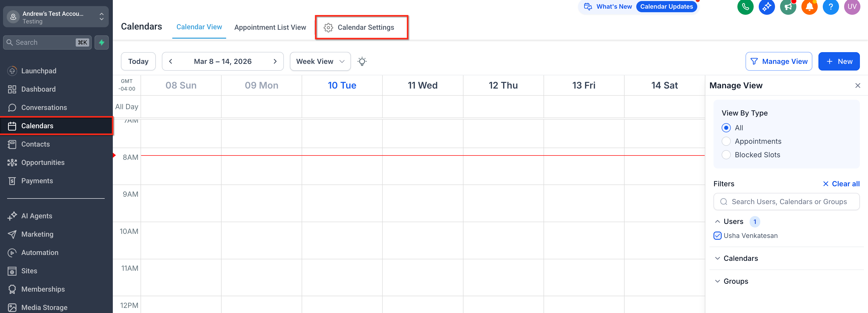Expand the Calendars filter section
The height and width of the screenshot is (313, 868).
click(740, 258)
